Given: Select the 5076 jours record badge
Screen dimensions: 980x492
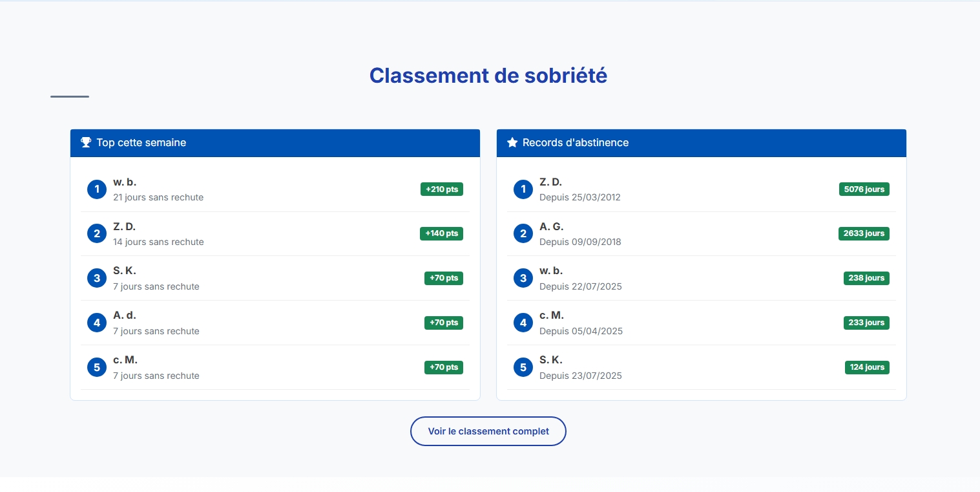Looking at the screenshot, I should tap(864, 189).
